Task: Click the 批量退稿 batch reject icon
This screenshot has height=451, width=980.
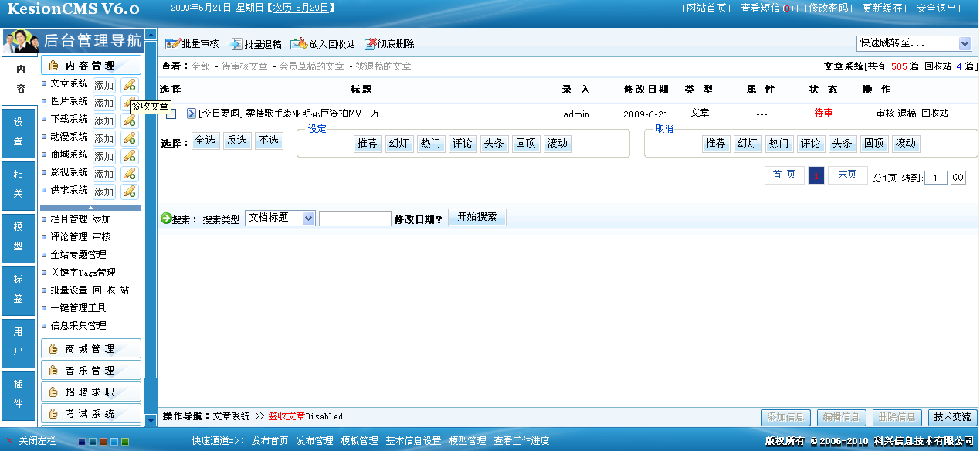Action: pyautogui.click(x=236, y=44)
